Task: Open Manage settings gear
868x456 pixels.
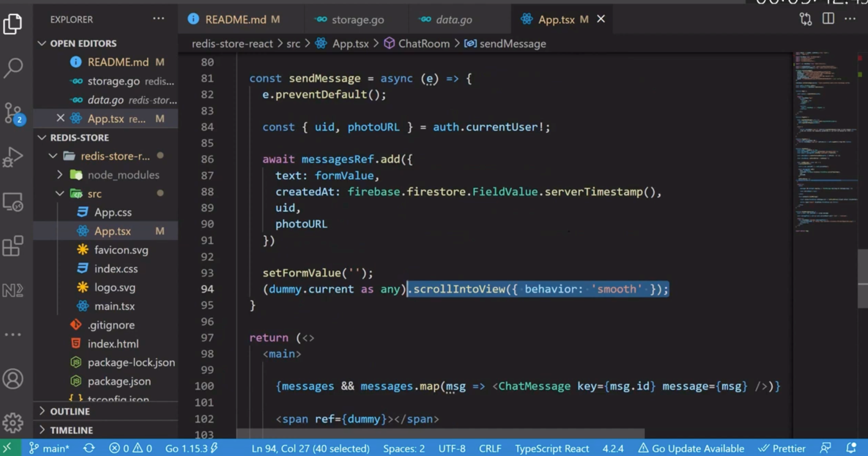Action: pos(13,422)
